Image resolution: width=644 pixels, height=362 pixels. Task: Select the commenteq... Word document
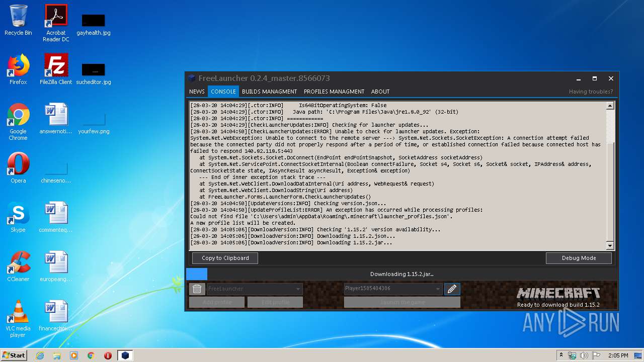56,217
